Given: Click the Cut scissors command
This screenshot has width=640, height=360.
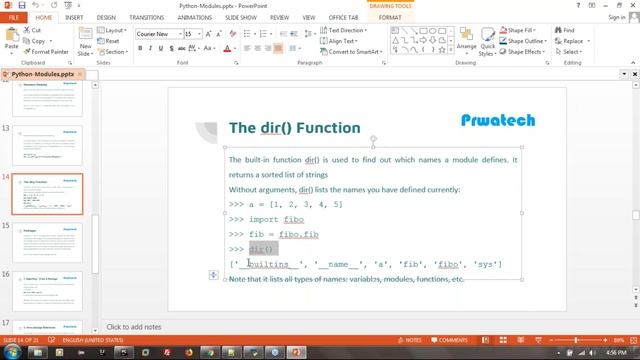Looking at the screenshot, I should (x=32, y=30).
